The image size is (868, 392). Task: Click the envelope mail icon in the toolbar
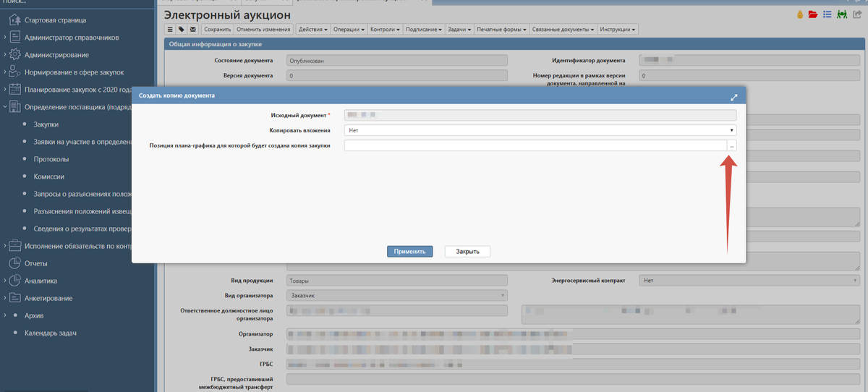(x=193, y=30)
